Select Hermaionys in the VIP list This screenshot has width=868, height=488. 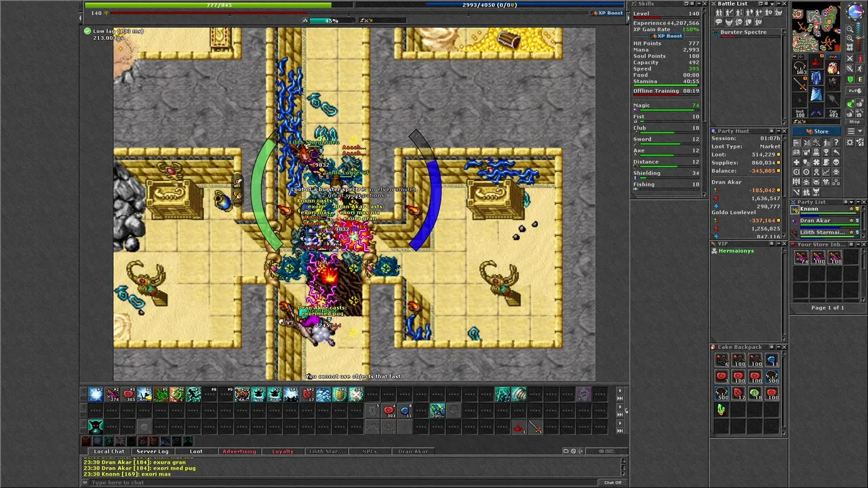[x=736, y=251]
